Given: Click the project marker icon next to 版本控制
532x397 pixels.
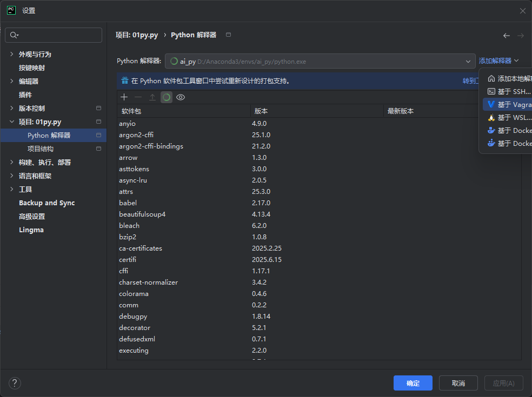Looking at the screenshot, I should tap(99, 108).
